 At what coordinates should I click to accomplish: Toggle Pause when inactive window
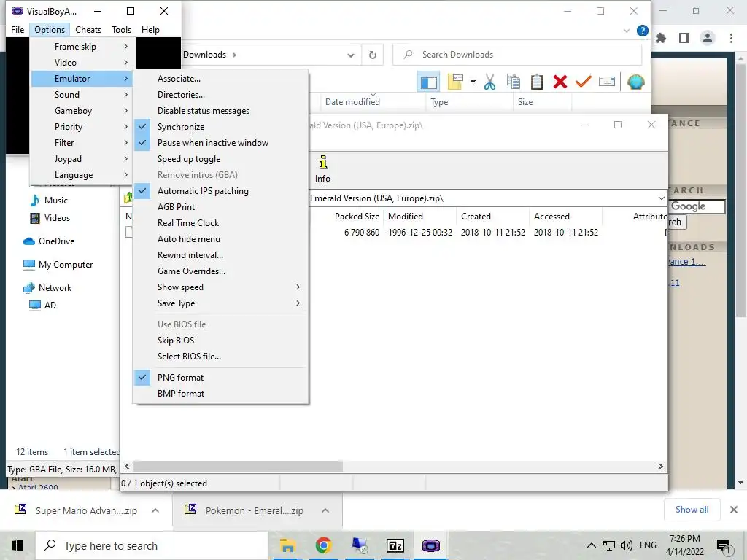pos(220,143)
